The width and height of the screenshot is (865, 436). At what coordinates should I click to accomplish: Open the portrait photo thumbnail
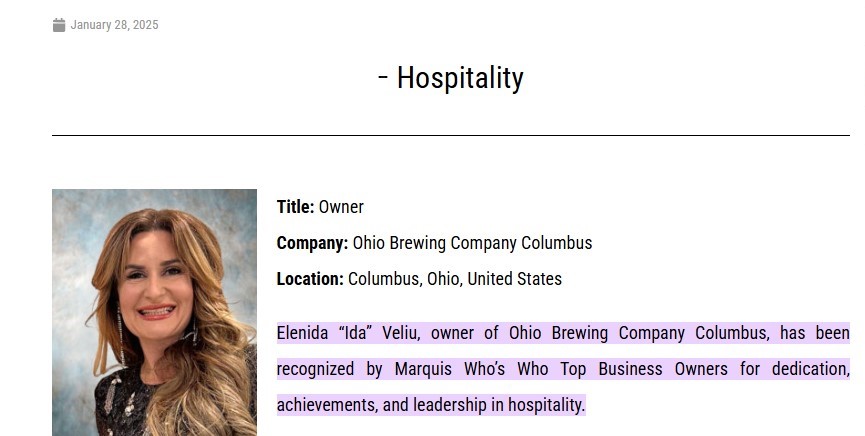[154, 312]
